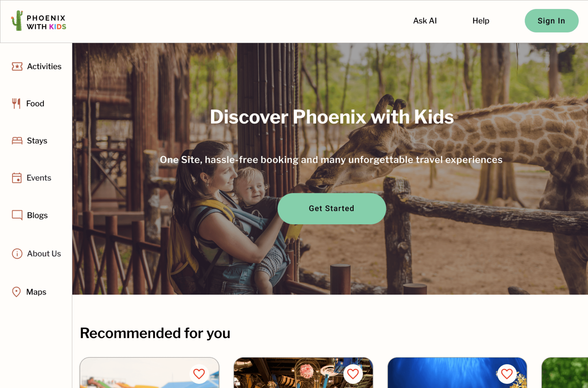
Task: Click the Activities ticket icon
Action: 17,66
